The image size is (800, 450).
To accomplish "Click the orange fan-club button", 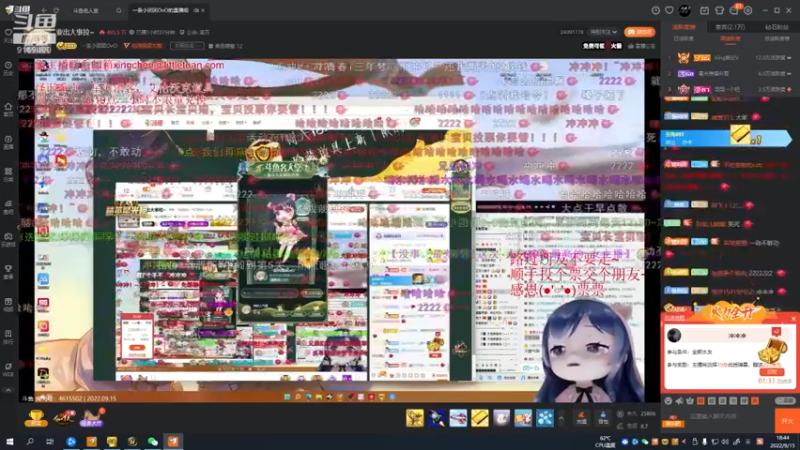I will point(639,32).
